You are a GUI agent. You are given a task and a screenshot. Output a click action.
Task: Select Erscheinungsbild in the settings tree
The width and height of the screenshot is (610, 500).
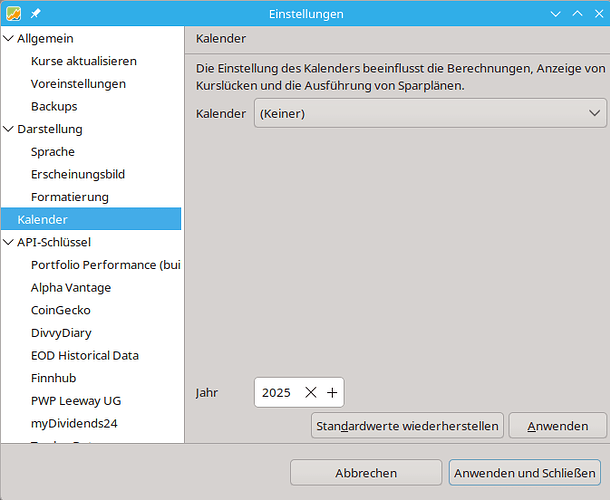tap(77, 174)
